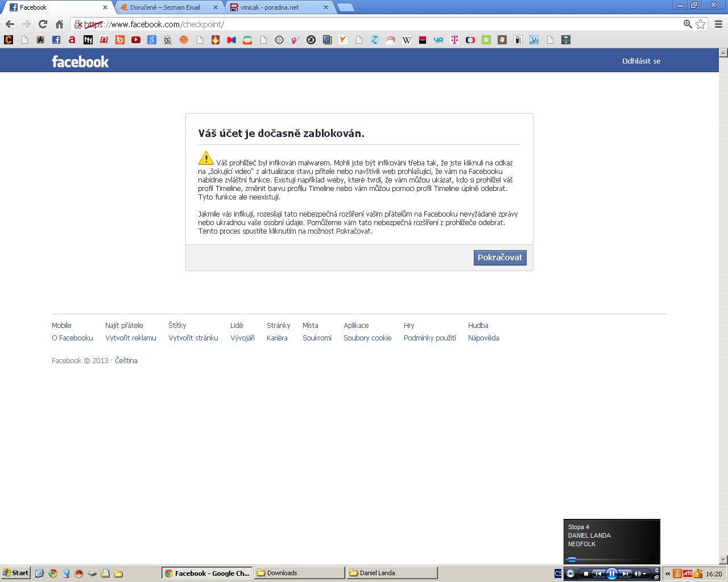Skip to the next track
This screenshot has width=728, height=582.
[625, 573]
